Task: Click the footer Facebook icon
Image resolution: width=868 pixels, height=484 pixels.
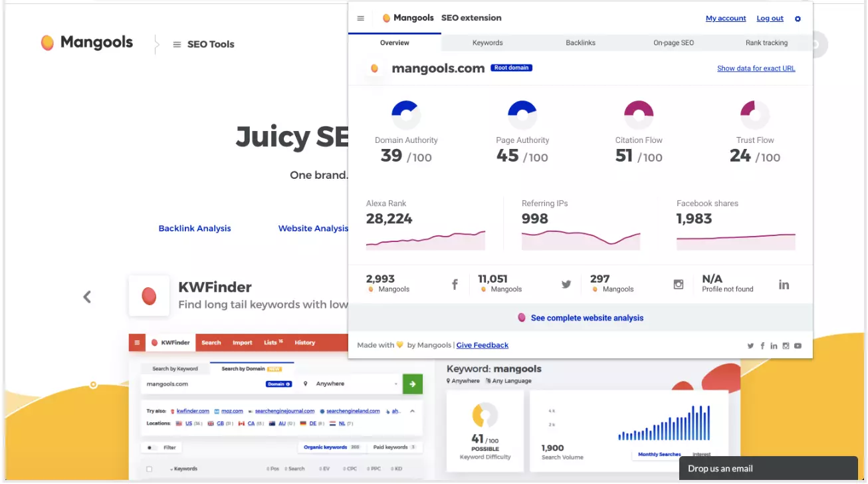Action: coord(762,346)
